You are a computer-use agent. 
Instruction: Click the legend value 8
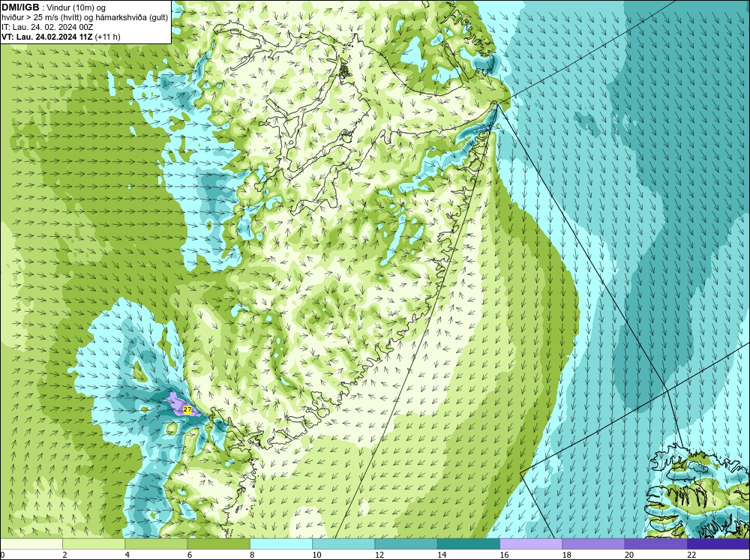coord(252,555)
